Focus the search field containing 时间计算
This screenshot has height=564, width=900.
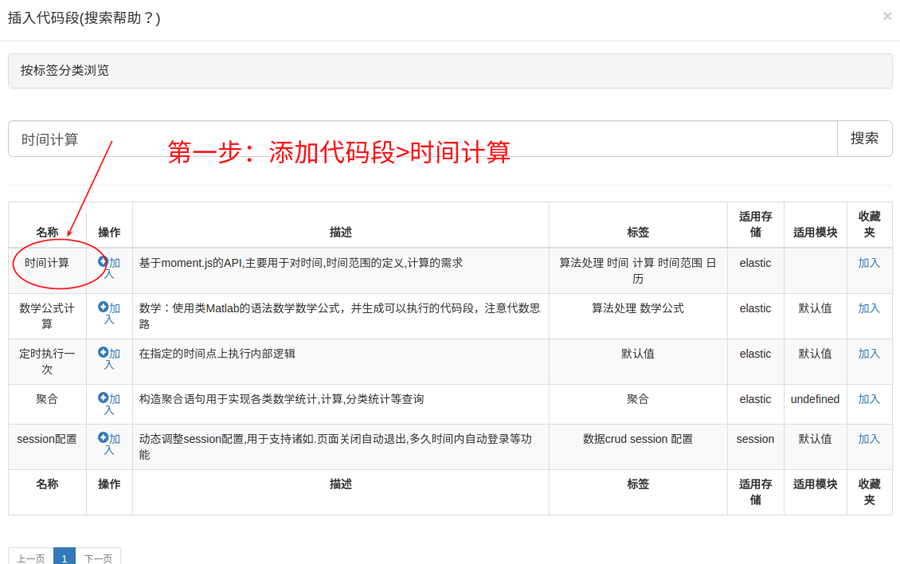click(x=422, y=139)
